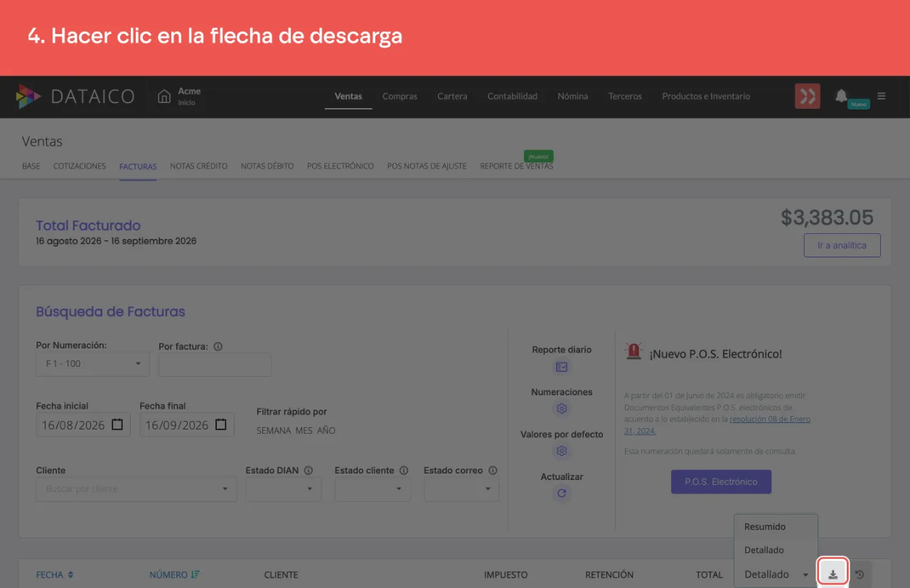910x588 pixels.
Task: Filter quickly by MES
Action: pyautogui.click(x=304, y=431)
